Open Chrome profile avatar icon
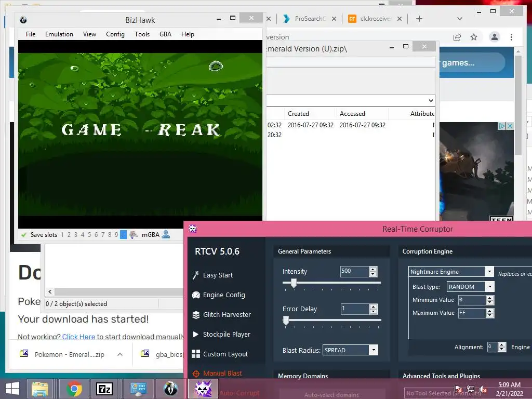The height and width of the screenshot is (399, 532). (x=495, y=37)
